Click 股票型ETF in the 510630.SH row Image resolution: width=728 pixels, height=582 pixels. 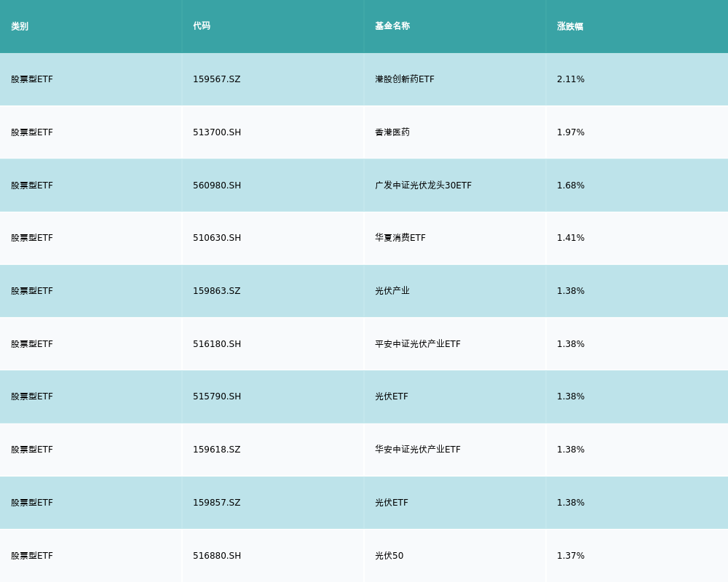pos(32,238)
